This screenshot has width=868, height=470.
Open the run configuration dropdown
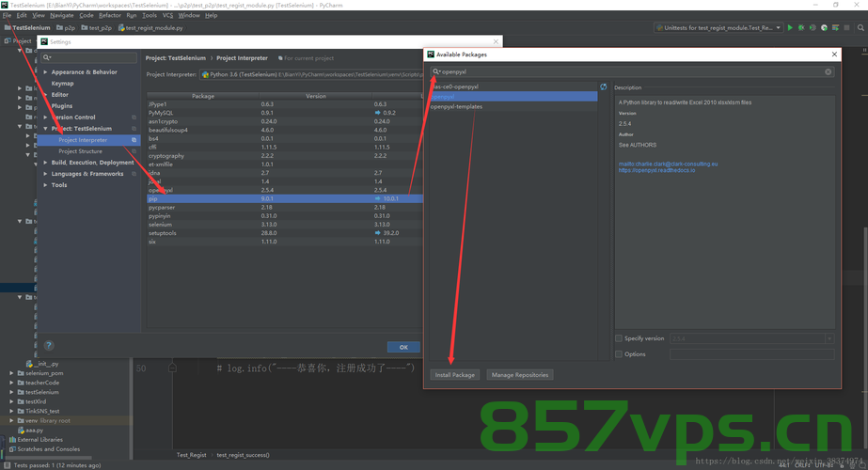tap(779, 27)
